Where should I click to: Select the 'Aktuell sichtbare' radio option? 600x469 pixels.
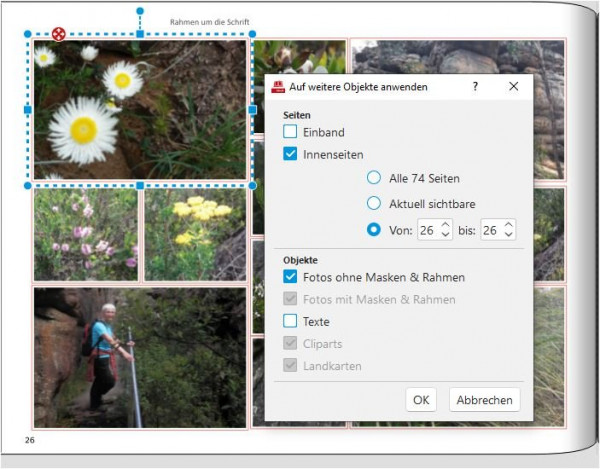click(374, 203)
